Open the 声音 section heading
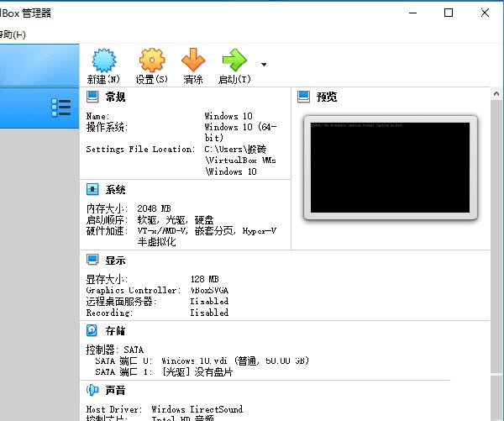 click(x=115, y=391)
